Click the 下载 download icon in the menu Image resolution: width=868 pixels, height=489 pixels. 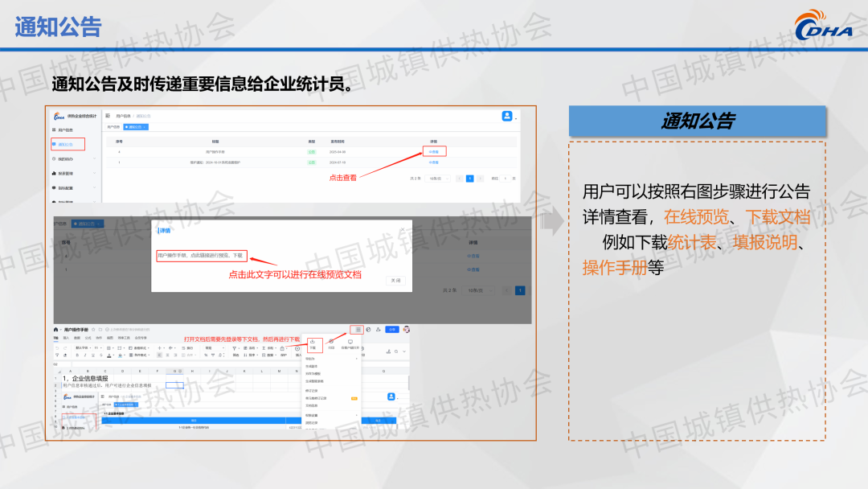coord(312,344)
